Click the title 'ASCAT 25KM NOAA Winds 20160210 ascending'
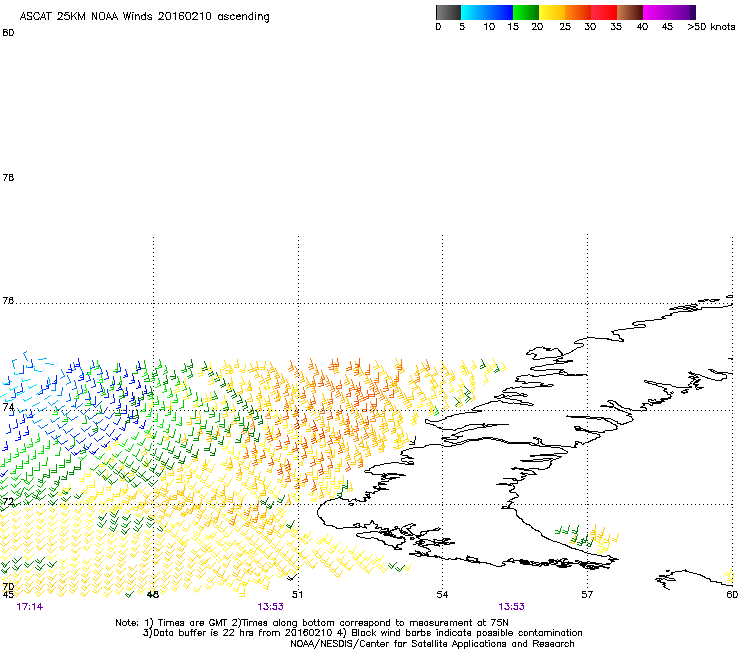The width and height of the screenshot is (740, 650). [144, 17]
